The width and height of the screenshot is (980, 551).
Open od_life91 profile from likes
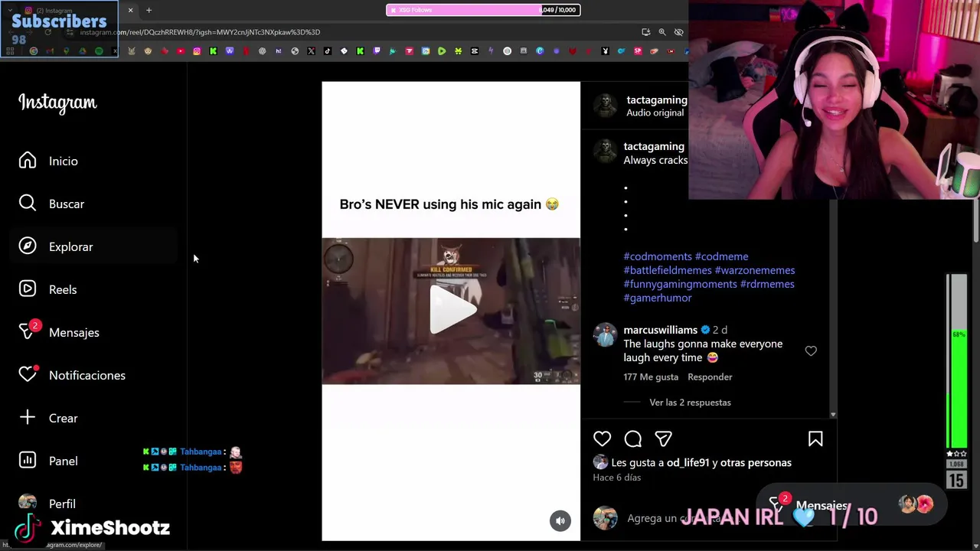point(688,463)
